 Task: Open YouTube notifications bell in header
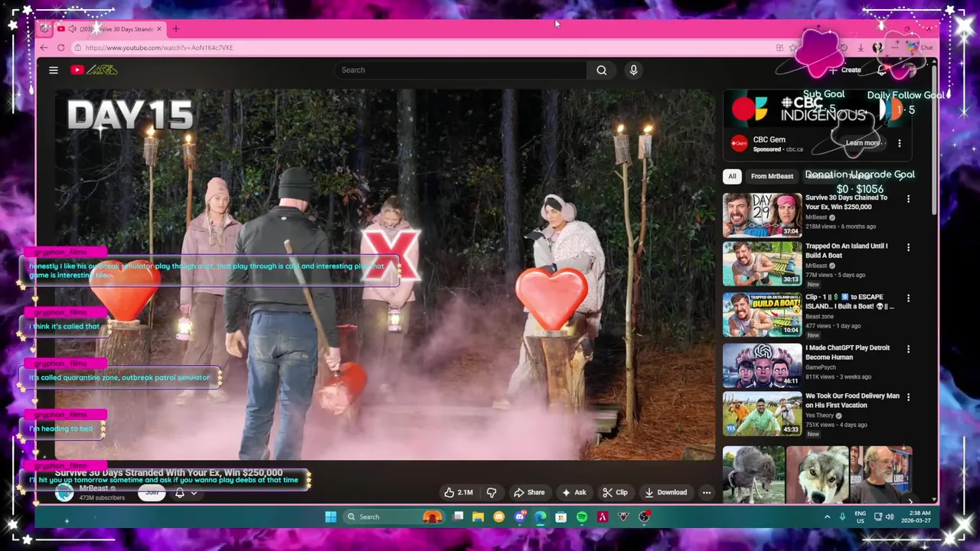coord(882,70)
